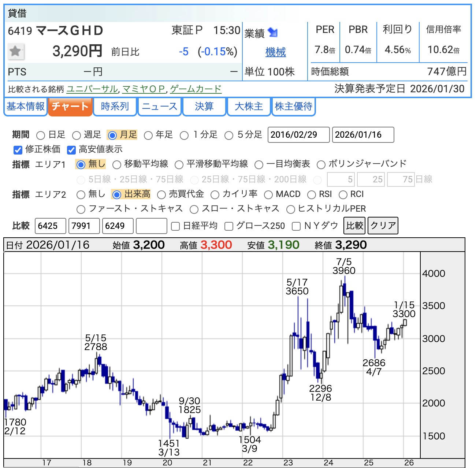Open the 機械 sector link
476x468 pixels.
click(x=275, y=52)
